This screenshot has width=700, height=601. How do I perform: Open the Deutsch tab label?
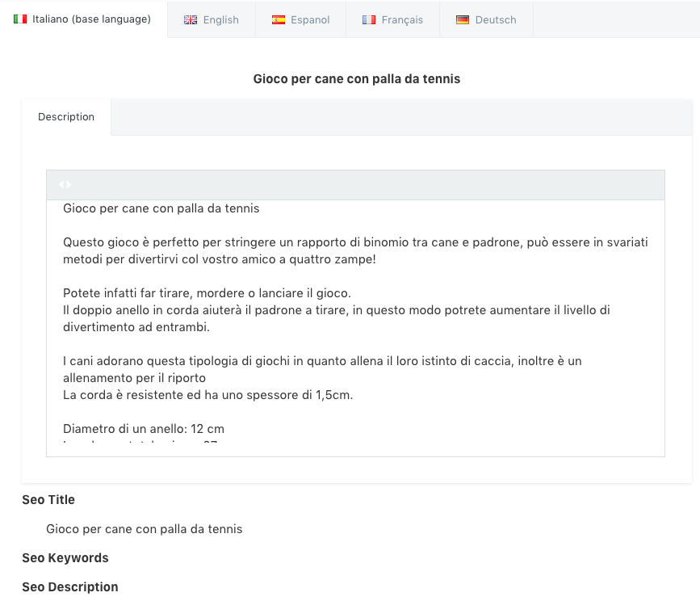point(495,20)
